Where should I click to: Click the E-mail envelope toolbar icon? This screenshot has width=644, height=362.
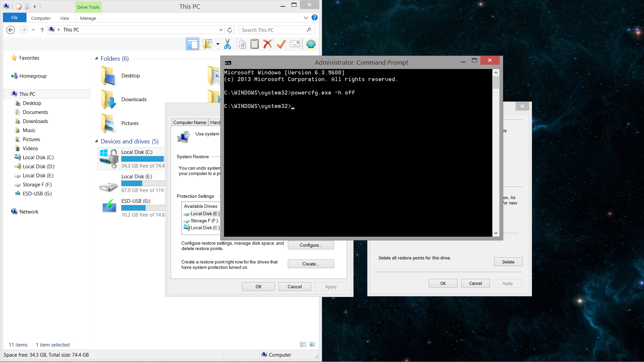295,44
